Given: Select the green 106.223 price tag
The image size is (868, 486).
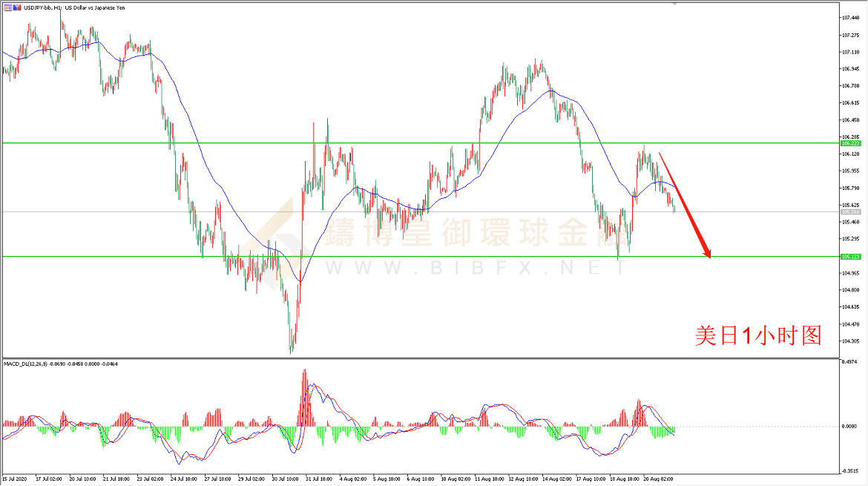Looking at the screenshot, I should (x=850, y=143).
